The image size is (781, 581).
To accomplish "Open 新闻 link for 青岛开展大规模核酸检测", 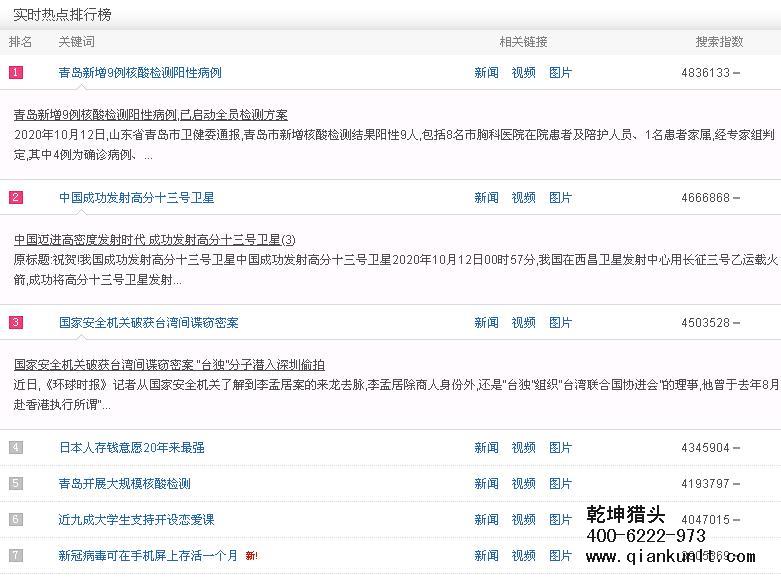I will click(x=486, y=484).
